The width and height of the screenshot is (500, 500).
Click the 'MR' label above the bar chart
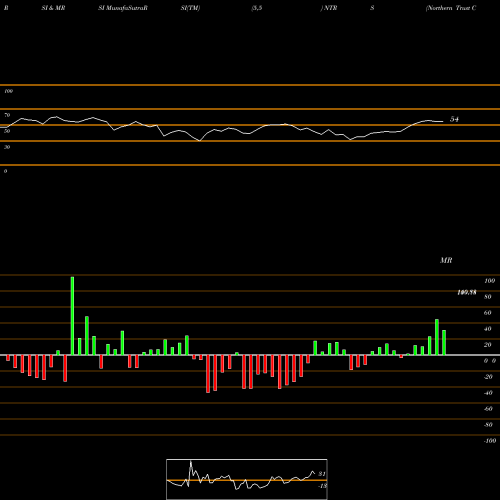[446, 260]
